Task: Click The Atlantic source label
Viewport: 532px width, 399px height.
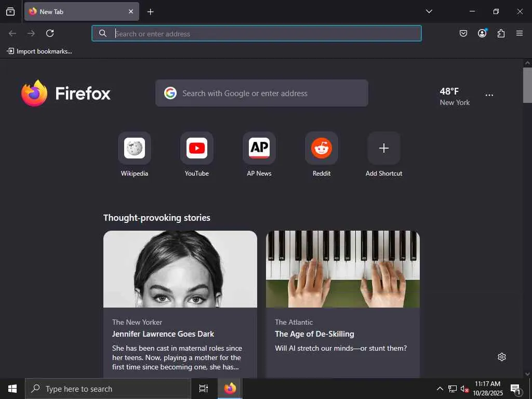Action: click(294, 322)
